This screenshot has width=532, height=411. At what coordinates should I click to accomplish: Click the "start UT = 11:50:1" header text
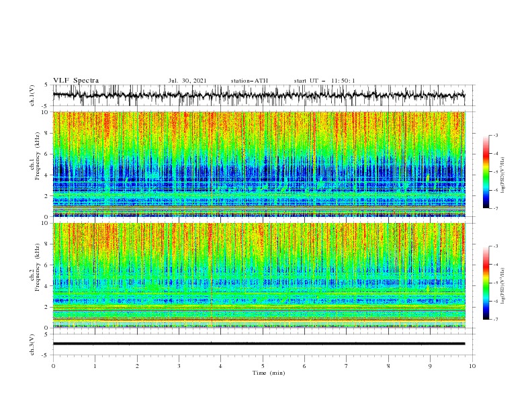tap(324, 81)
